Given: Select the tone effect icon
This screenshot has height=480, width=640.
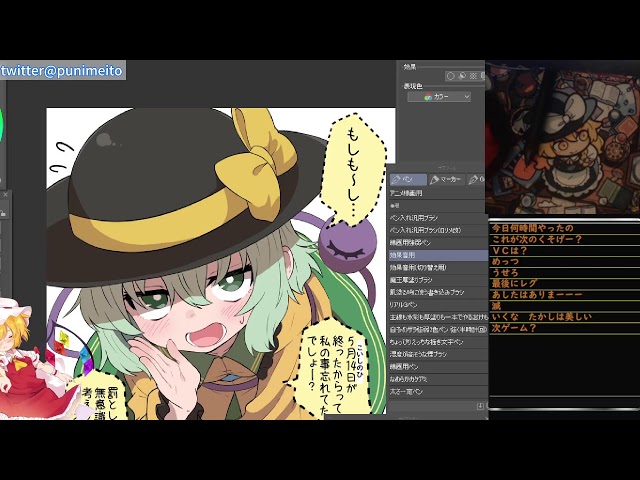Looking at the screenshot, I should [462, 76].
